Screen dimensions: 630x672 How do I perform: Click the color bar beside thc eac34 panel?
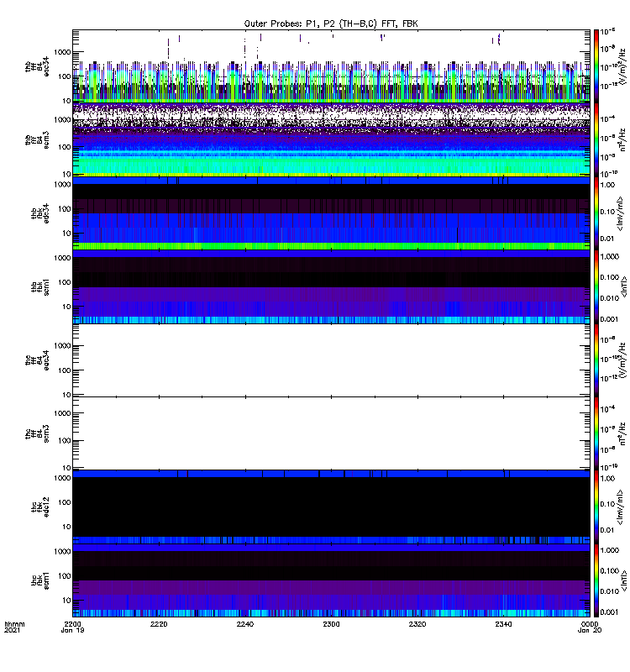[x=596, y=360]
